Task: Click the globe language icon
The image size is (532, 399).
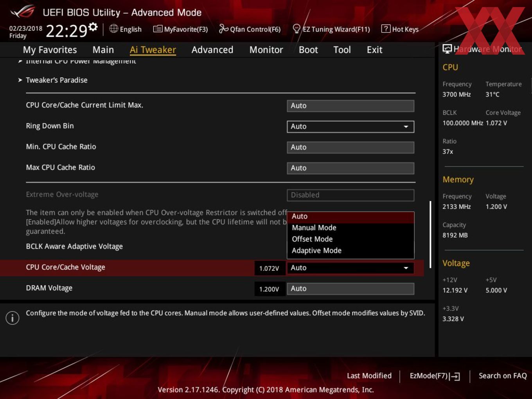Action: (x=113, y=29)
